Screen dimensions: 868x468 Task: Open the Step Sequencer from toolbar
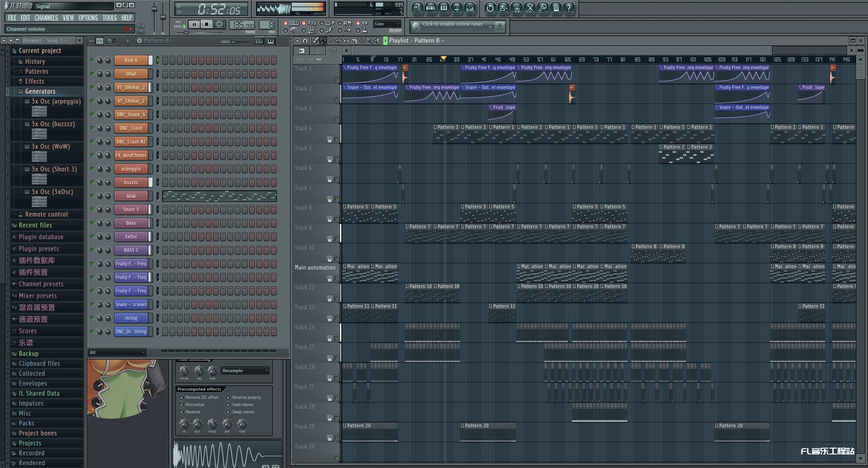point(430,8)
